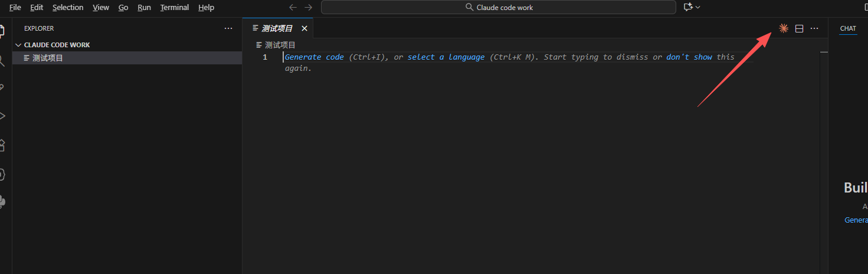Click the split editor icon in editor toolbar
This screenshot has width=868, height=274.
click(799, 28)
